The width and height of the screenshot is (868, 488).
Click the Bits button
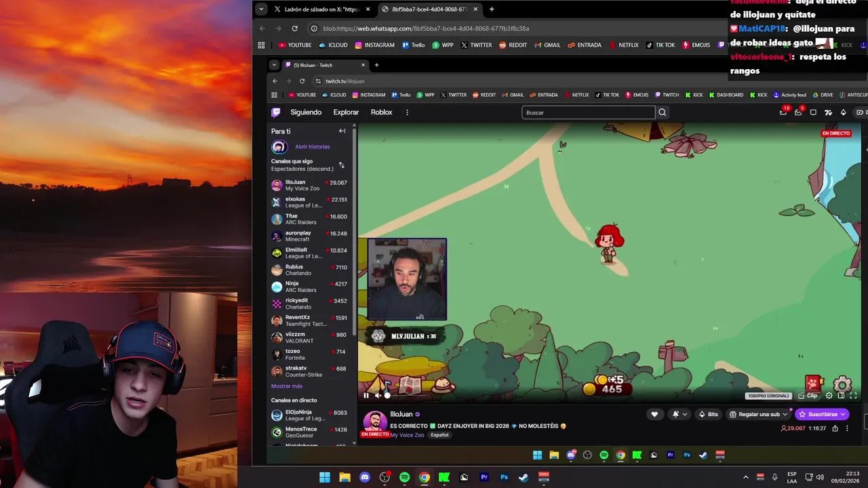[708, 414]
